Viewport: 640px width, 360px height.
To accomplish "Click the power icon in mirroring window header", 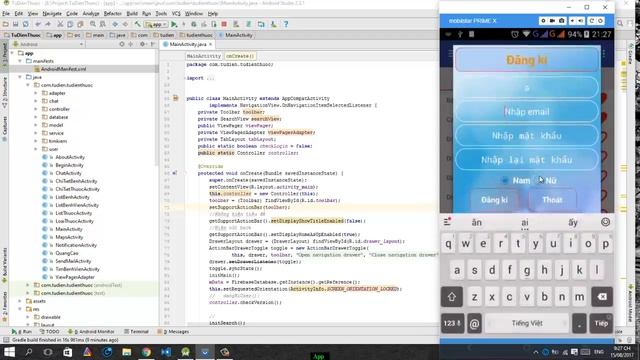I will 600,21.
